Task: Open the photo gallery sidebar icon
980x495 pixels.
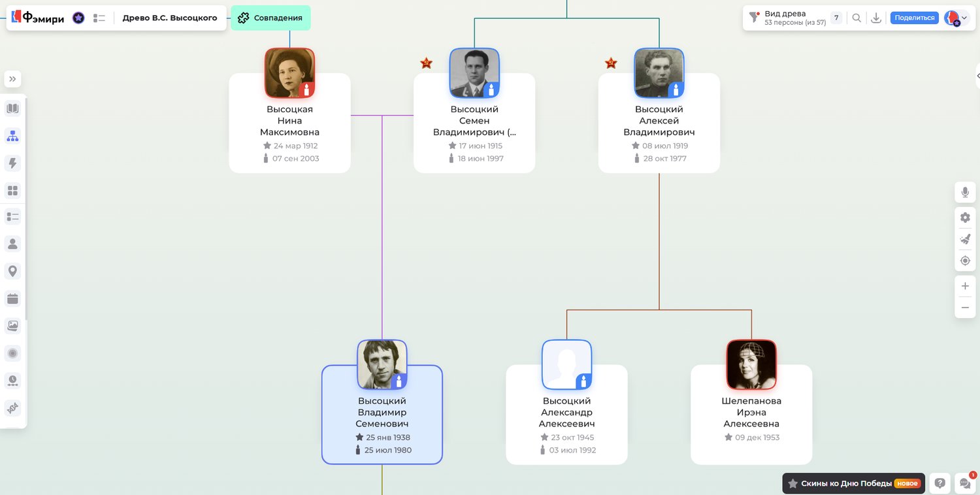Action: click(12, 325)
